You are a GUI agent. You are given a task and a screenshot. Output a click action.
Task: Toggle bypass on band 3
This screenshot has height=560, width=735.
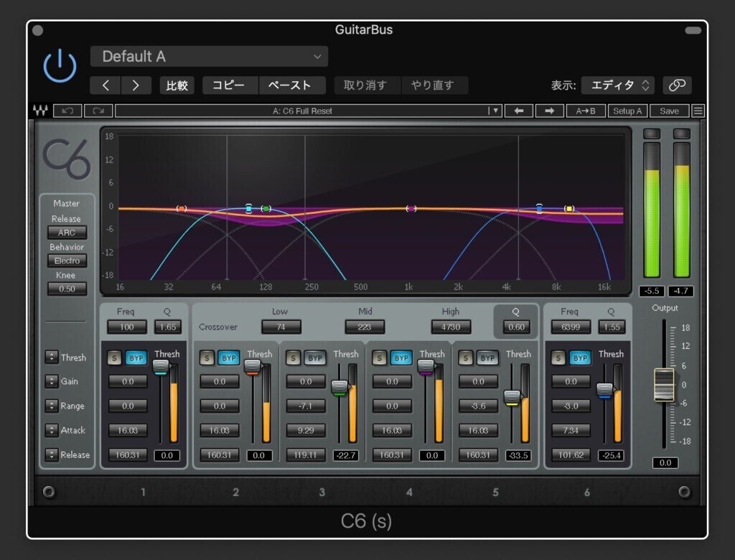pyautogui.click(x=315, y=358)
